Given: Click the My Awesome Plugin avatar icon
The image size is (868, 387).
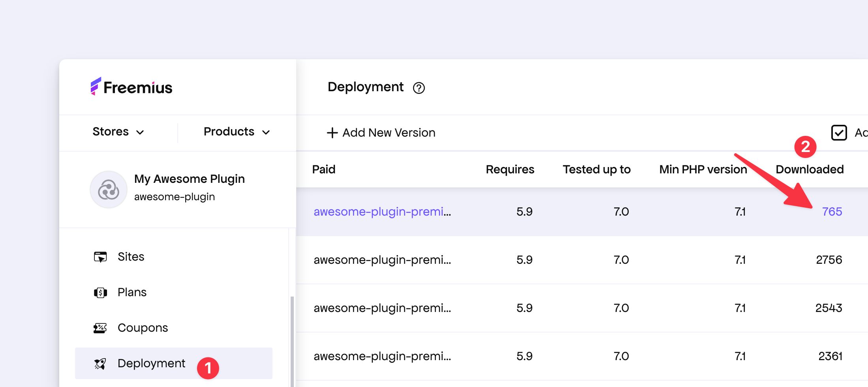Looking at the screenshot, I should [109, 190].
